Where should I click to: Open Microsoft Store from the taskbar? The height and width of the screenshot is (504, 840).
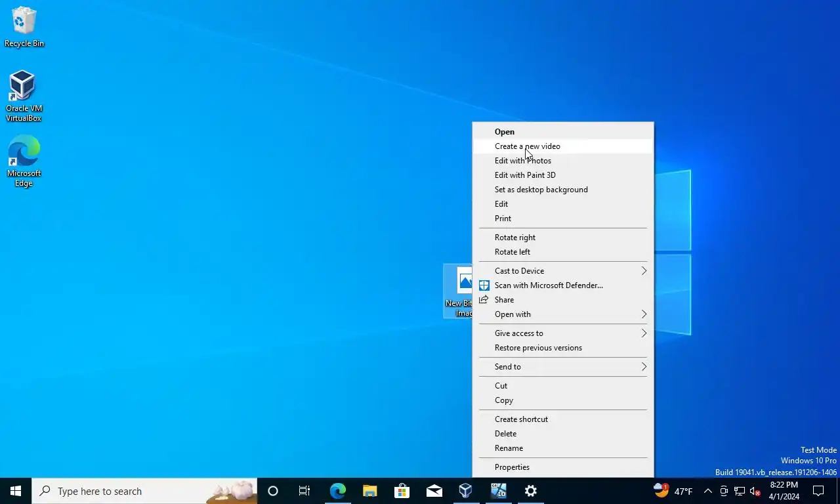click(x=402, y=491)
